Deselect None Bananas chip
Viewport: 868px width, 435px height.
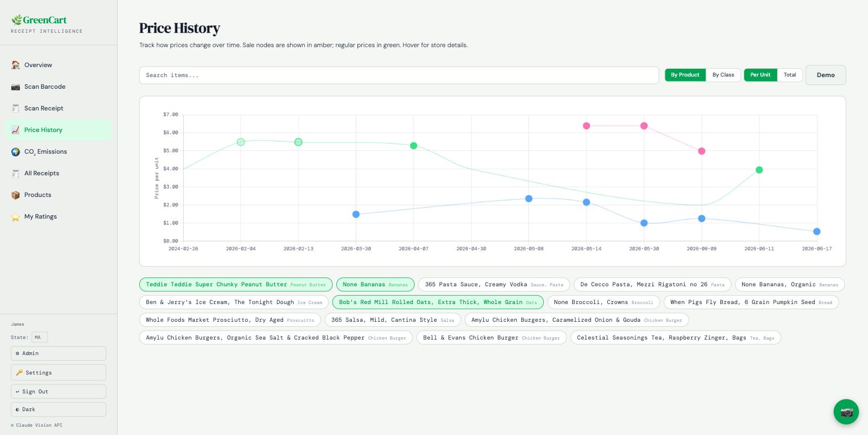coord(375,285)
